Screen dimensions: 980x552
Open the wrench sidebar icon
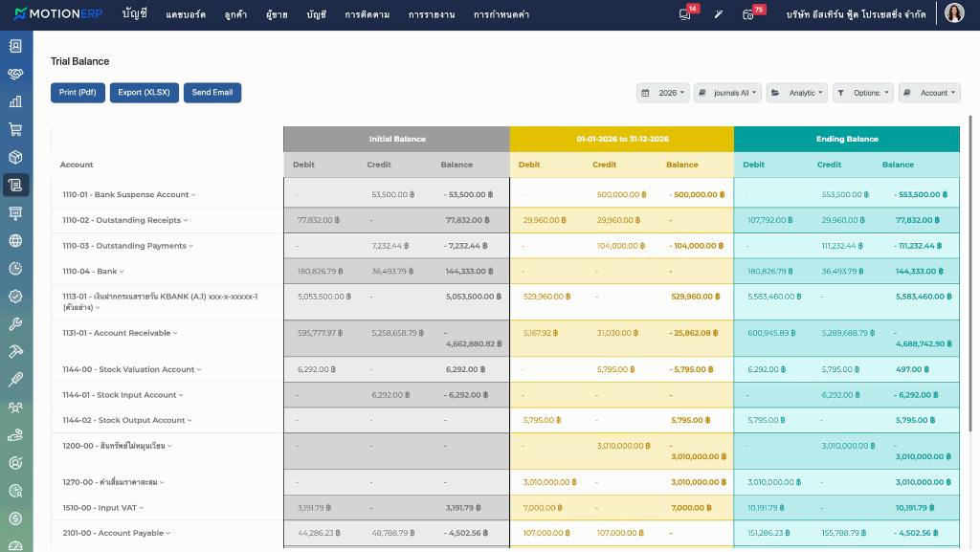coord(15,324)
